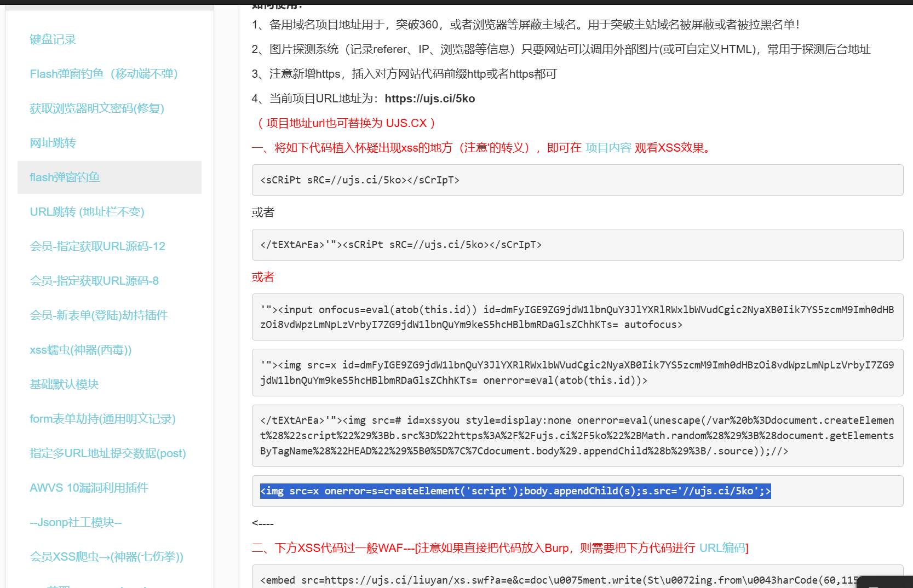This screenshot has width=913, height=588.
Task: Click the selected createElement('script') code line
Action: (515, 491)
